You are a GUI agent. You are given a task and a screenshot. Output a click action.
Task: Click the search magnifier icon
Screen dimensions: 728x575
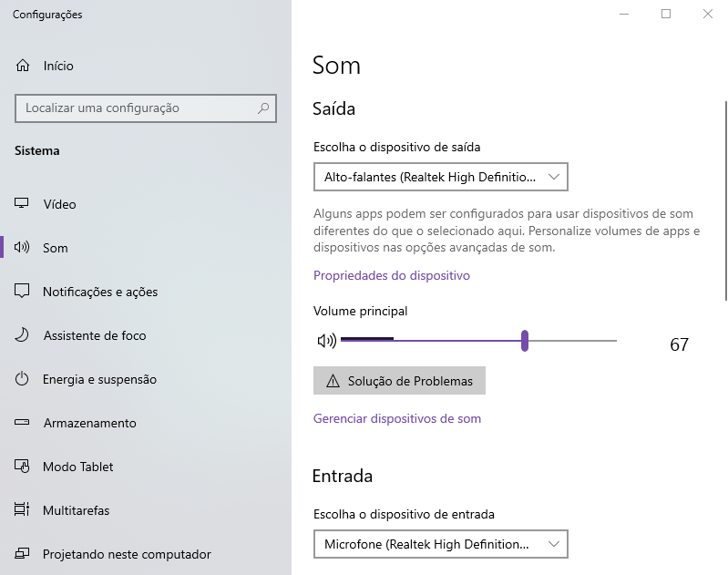coord(263,108)
